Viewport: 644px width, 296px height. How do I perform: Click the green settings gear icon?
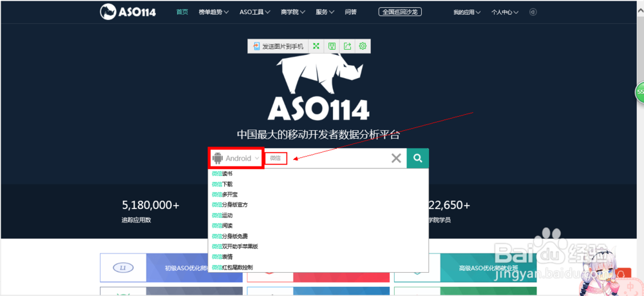[x=362, y=46]
